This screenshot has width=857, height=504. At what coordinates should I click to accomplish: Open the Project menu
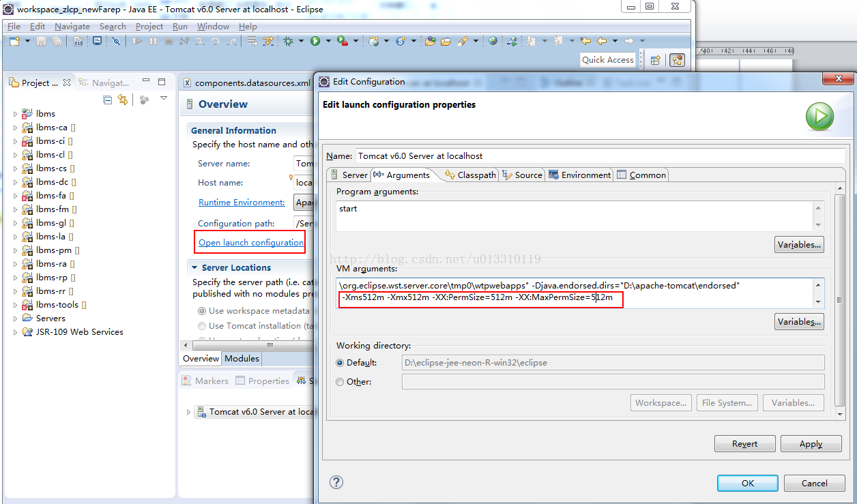149,26
